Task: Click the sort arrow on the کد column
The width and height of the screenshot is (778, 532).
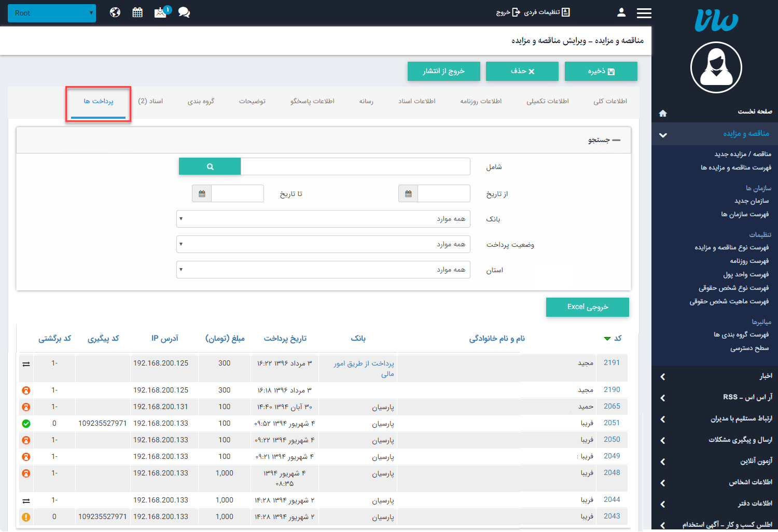Action: (x=607, y=339)
